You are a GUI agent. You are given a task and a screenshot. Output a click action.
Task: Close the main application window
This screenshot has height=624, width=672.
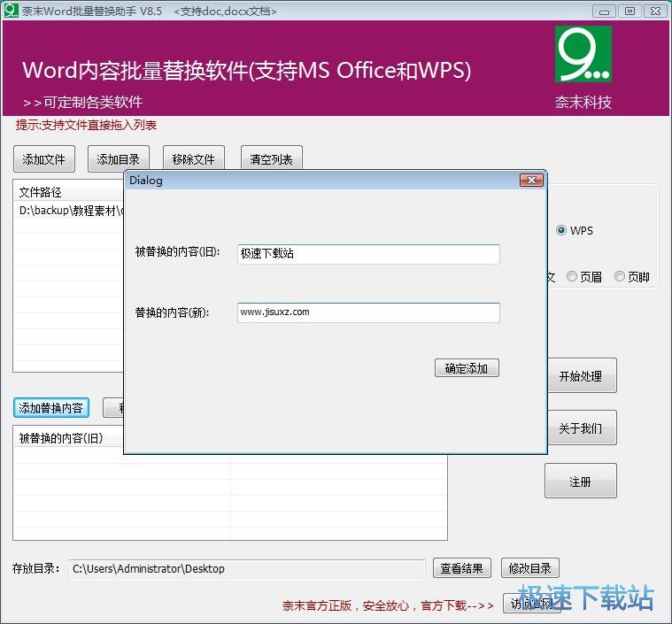click(655, 12)
